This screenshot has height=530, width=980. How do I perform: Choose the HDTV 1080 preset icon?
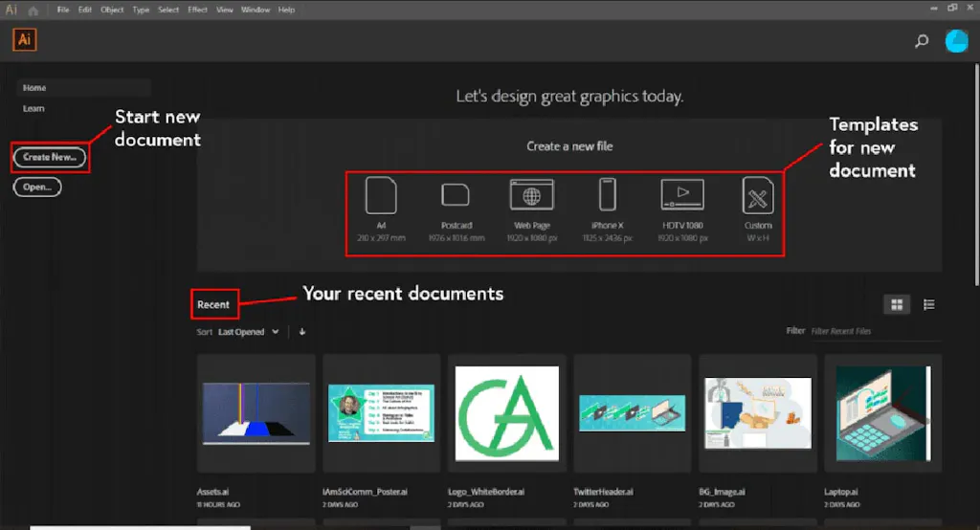click(x=682, y=195)
